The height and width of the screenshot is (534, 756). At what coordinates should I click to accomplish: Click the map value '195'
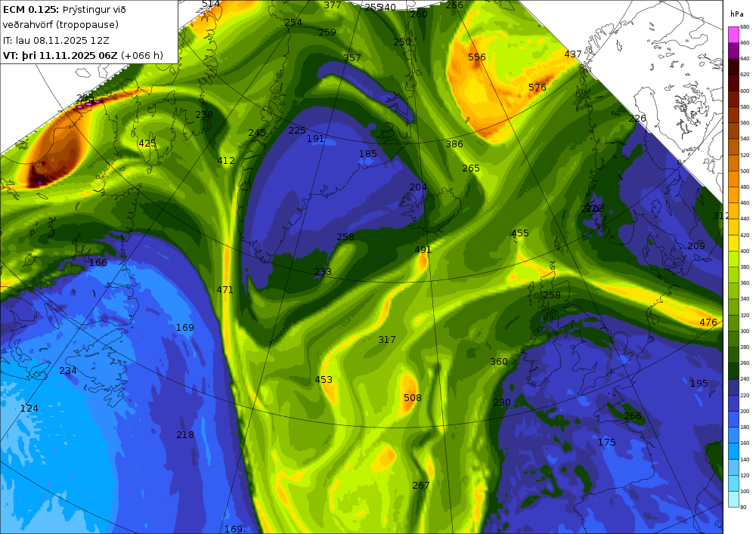699,384
